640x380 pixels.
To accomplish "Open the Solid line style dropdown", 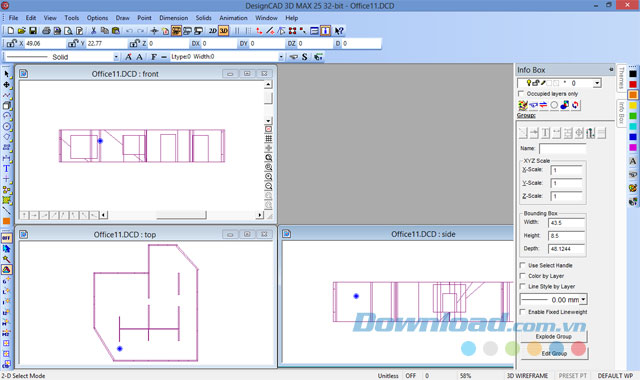I will 116,57.
